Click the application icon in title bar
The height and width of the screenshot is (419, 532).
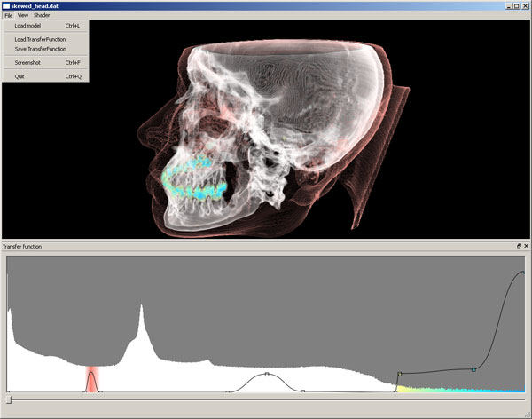coord(5,5)
